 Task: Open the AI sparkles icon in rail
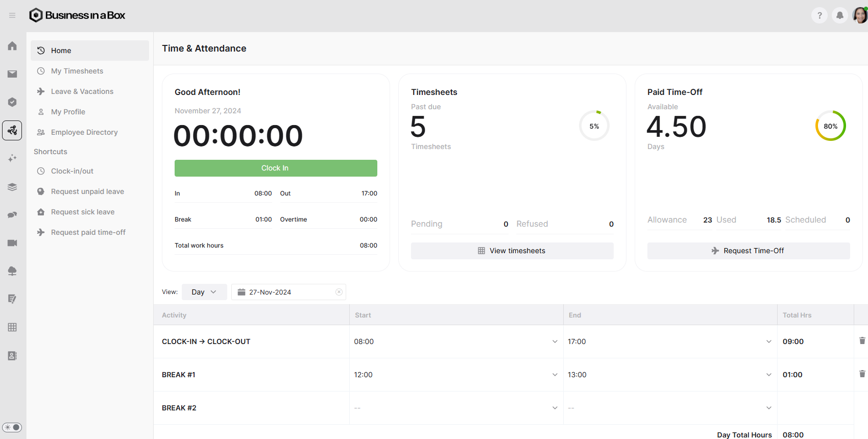(x=12, y=158)
